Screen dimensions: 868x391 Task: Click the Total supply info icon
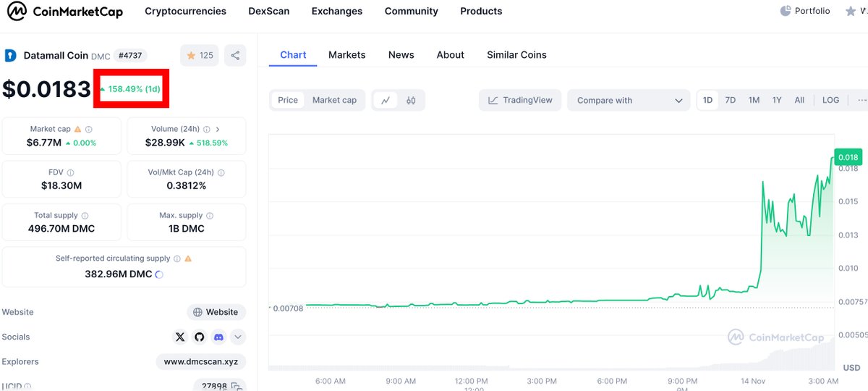(x=85, y=216)
